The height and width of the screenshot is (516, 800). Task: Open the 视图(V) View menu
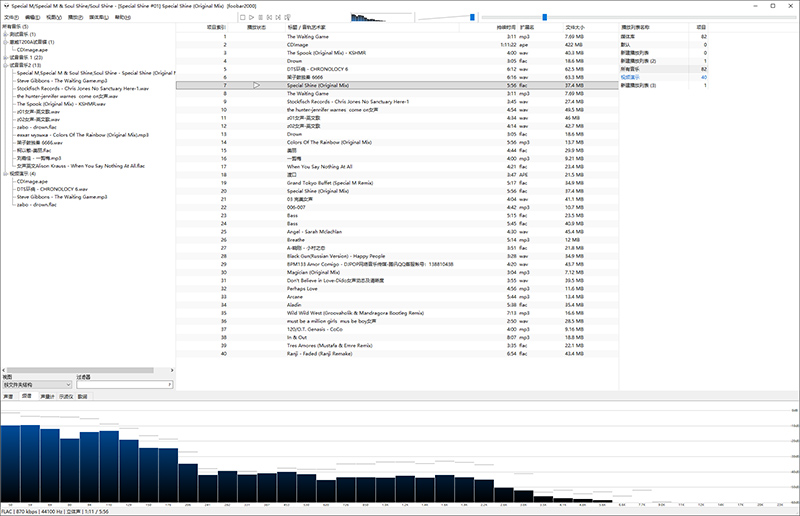pyautogui.click(x=54, y=17)
